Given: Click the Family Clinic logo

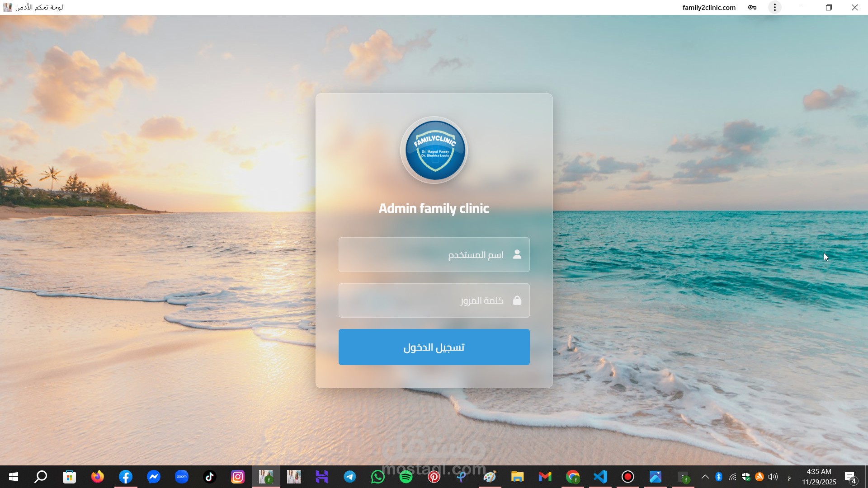Looking at the screenshot, I should [x=434, y=150].
